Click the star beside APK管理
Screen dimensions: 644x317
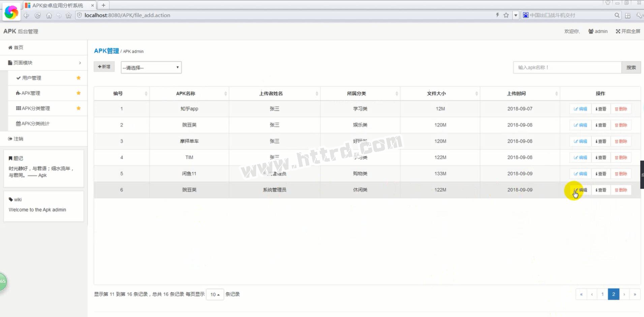79,93
